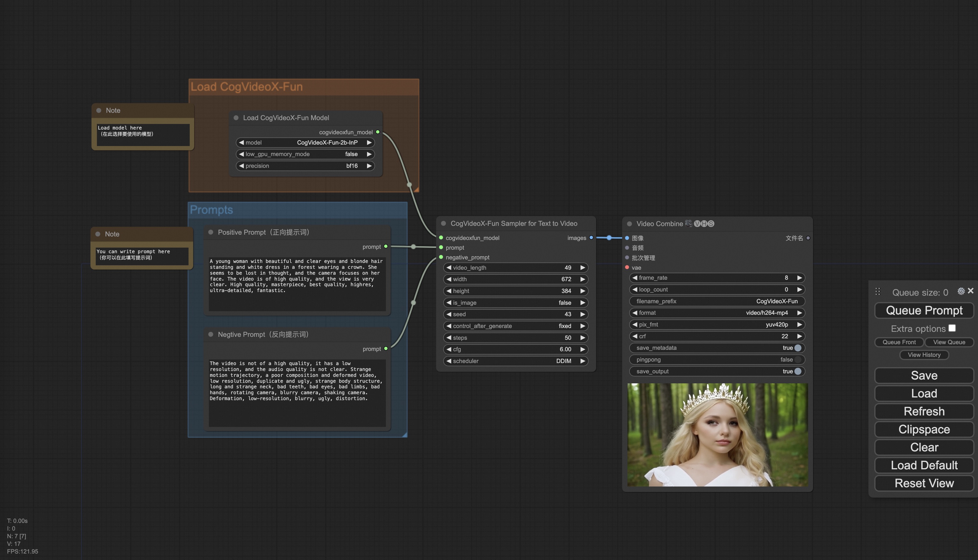
Task: Toggle the save_metadata switch
Action: [x=798, y=348]
